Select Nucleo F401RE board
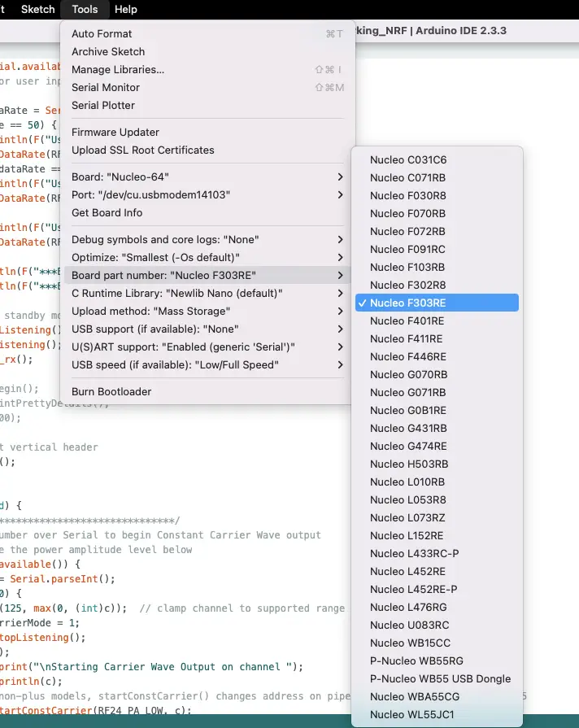The image size is (579, 728). 437,320
